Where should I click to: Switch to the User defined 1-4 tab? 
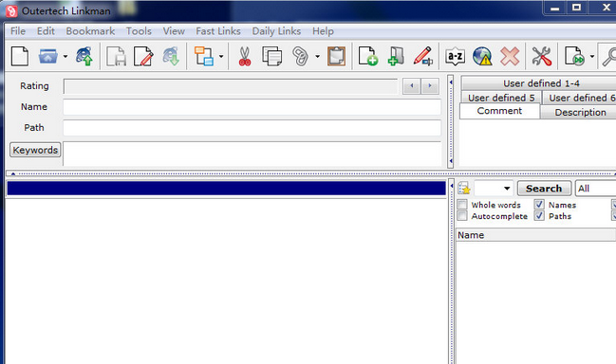click(539, 83)
